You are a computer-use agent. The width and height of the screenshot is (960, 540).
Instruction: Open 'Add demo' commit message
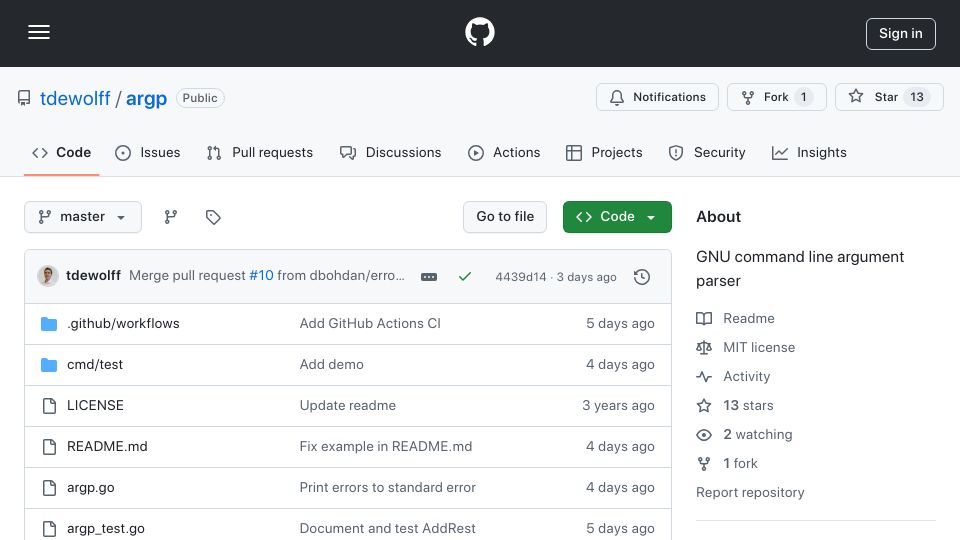tap(331, 364)
